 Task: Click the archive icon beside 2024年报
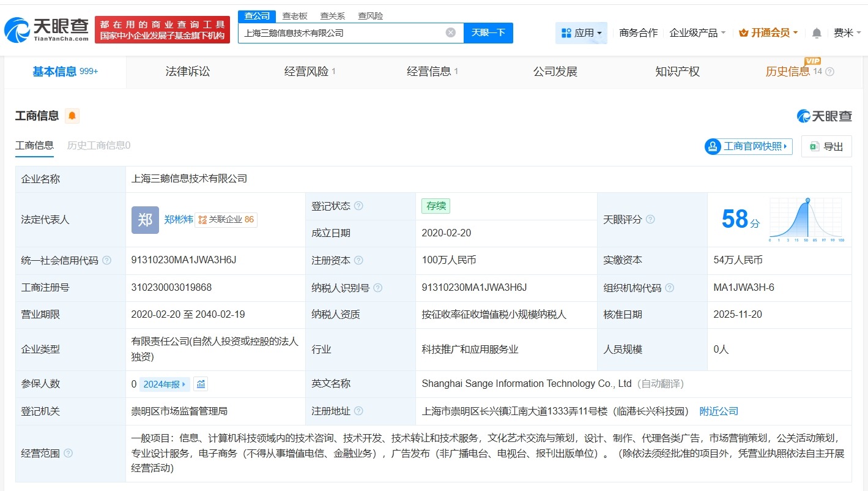[201, 383]
